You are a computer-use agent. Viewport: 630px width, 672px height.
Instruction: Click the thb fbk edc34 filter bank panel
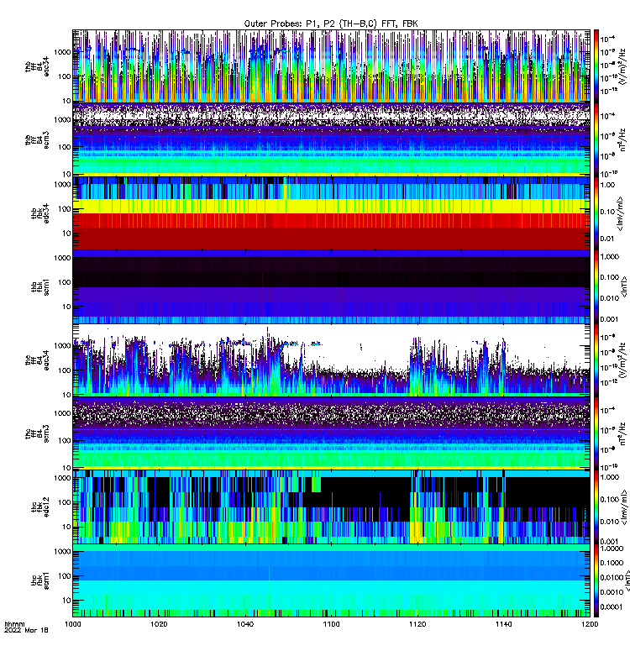click(x=331, y=213)
